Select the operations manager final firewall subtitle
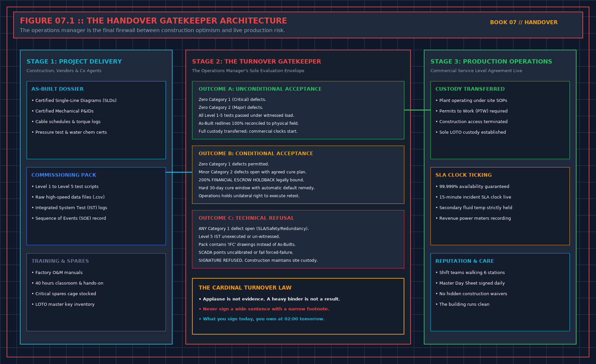The height and width of the screenshot is (364, 596). pos(152,30)
